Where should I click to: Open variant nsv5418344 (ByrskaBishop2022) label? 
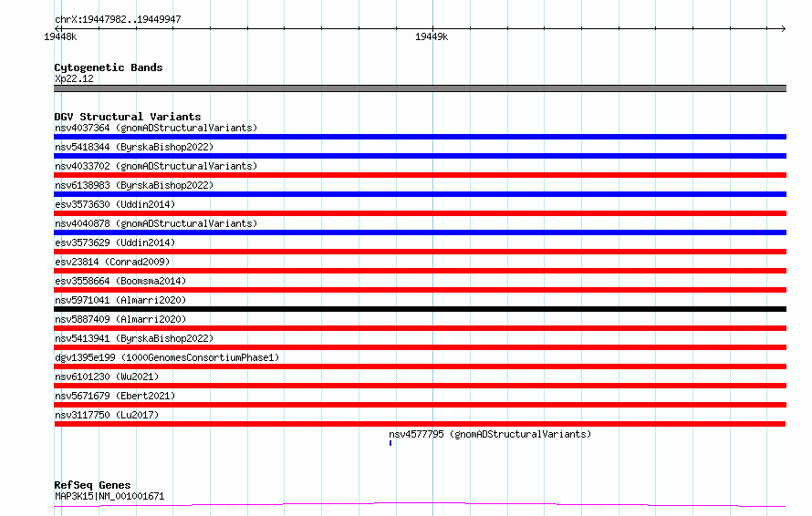[134, 147]
